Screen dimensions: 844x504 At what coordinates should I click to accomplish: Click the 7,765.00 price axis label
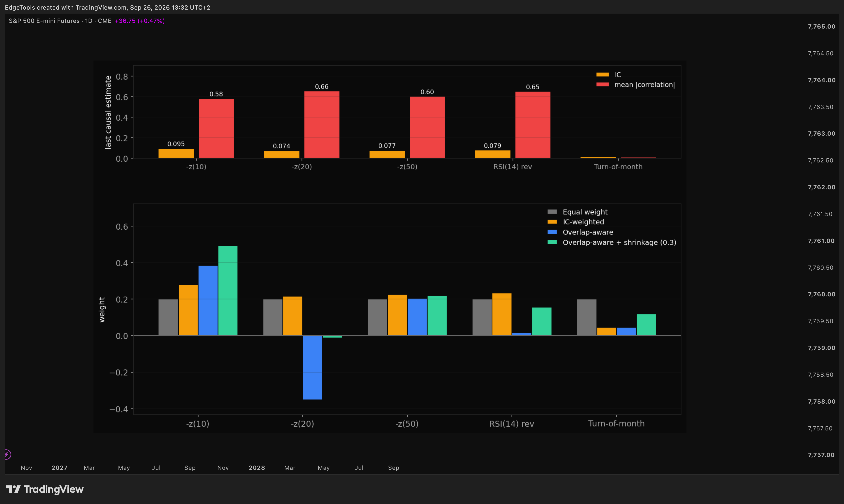tap(822, 27)
